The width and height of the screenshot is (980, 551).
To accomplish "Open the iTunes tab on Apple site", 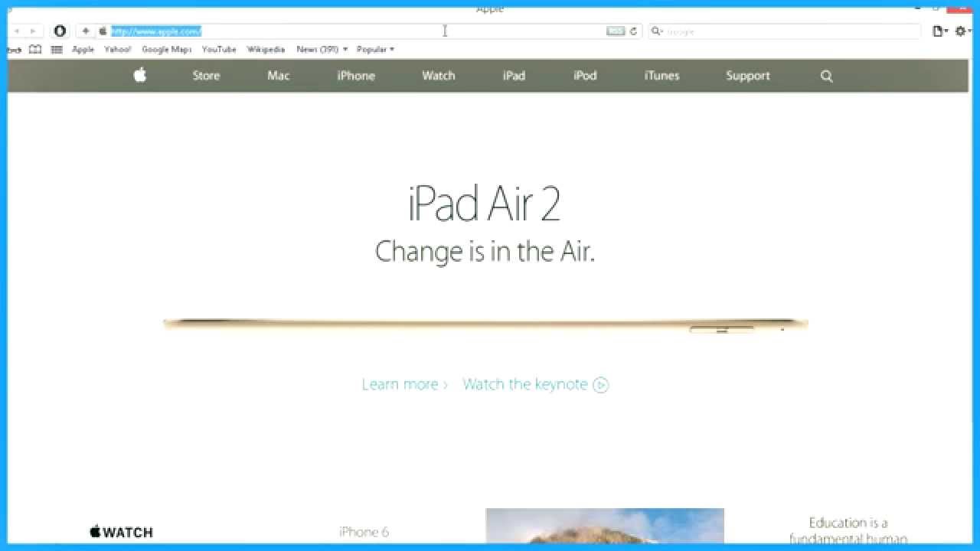I will pos(661,76).
